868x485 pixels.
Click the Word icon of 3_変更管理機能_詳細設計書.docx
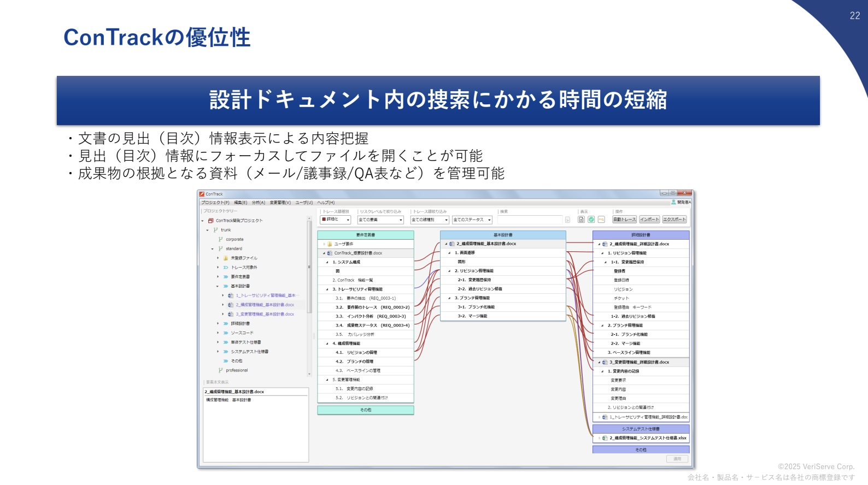[x=605, y=362]
